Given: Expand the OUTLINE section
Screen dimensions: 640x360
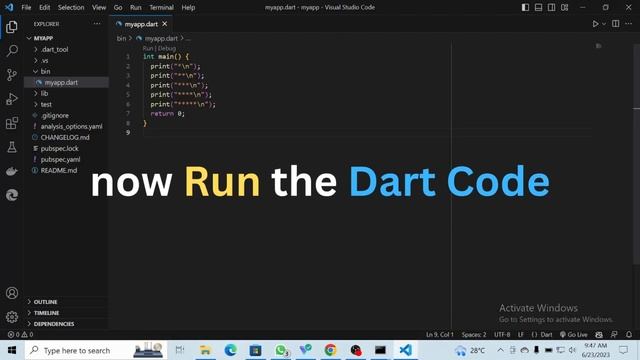Looking at the screenshot, I should click(66, 302).
